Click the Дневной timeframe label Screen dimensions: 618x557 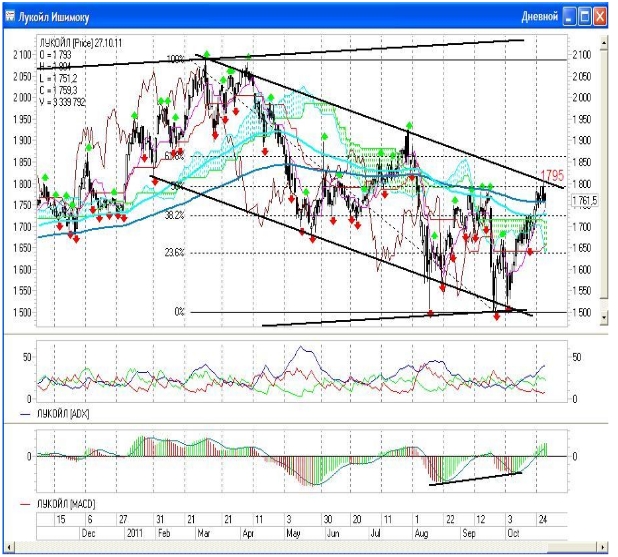(539, 17)
